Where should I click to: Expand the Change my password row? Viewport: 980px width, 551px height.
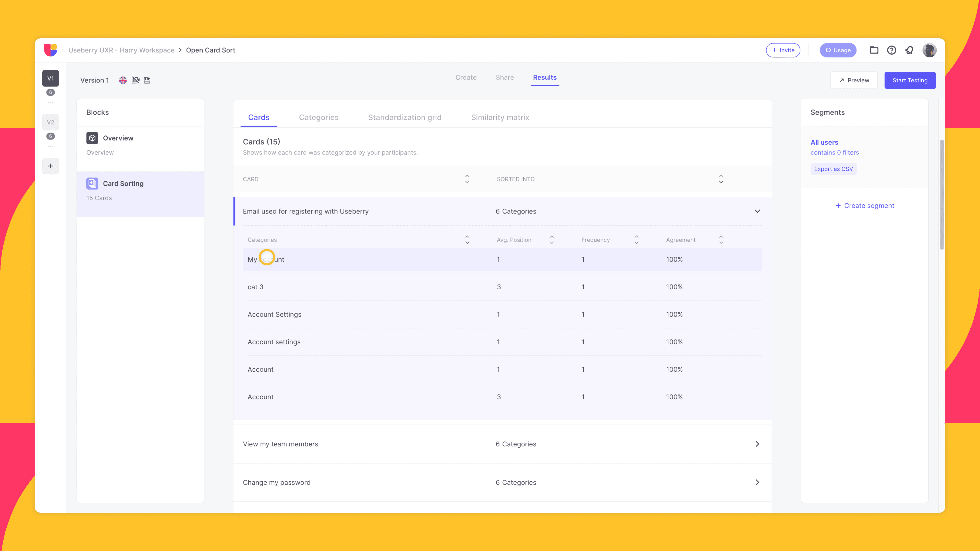pyautogui.click(x=757, y=482)
